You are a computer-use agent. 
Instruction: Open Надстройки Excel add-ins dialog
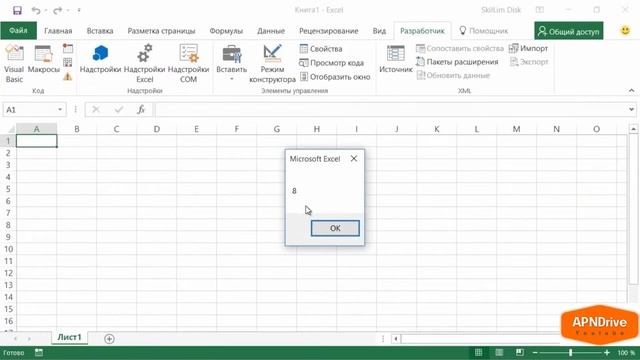[x=144, y=64]
